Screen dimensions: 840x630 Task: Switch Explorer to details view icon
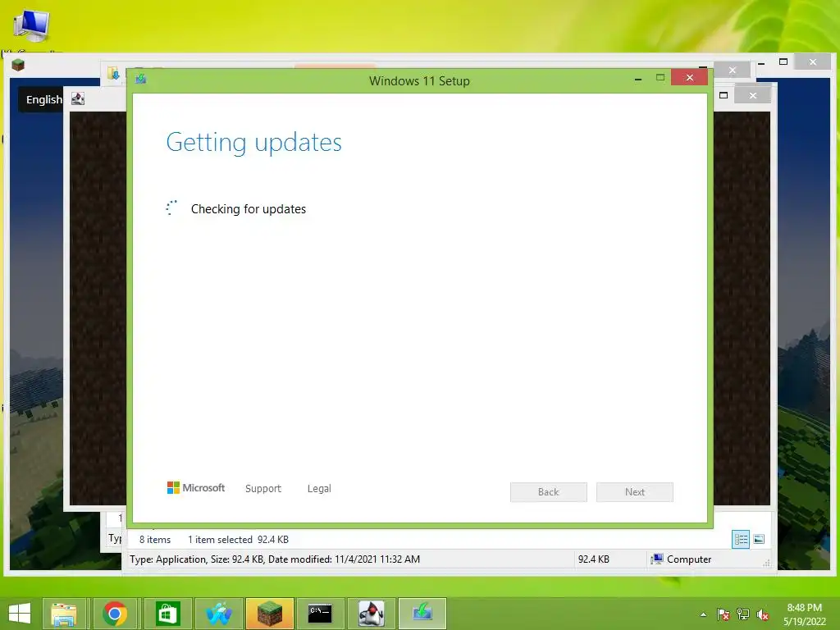coord(741,539)
